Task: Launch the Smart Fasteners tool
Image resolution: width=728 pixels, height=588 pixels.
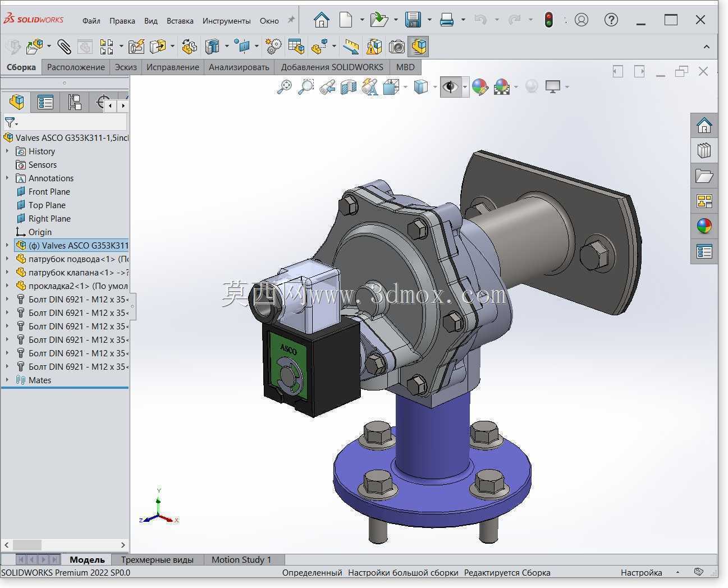Action: (136, 47)
